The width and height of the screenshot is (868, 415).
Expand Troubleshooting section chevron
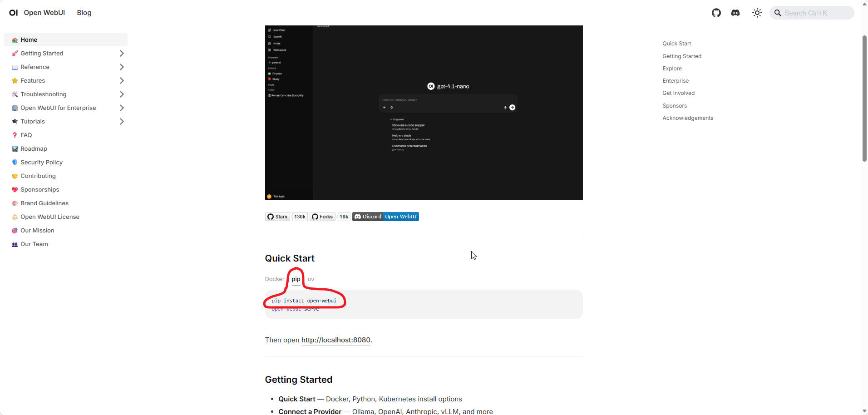point(122,94)
